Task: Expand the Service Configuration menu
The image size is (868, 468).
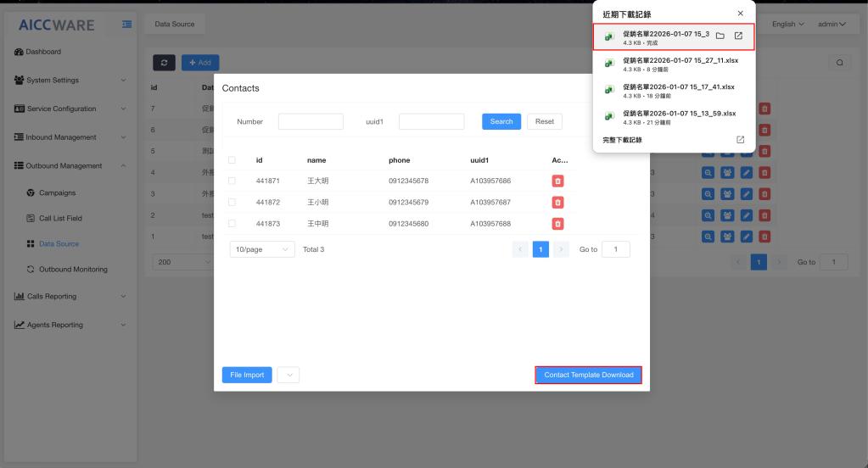Action: [x=70, y=109]
